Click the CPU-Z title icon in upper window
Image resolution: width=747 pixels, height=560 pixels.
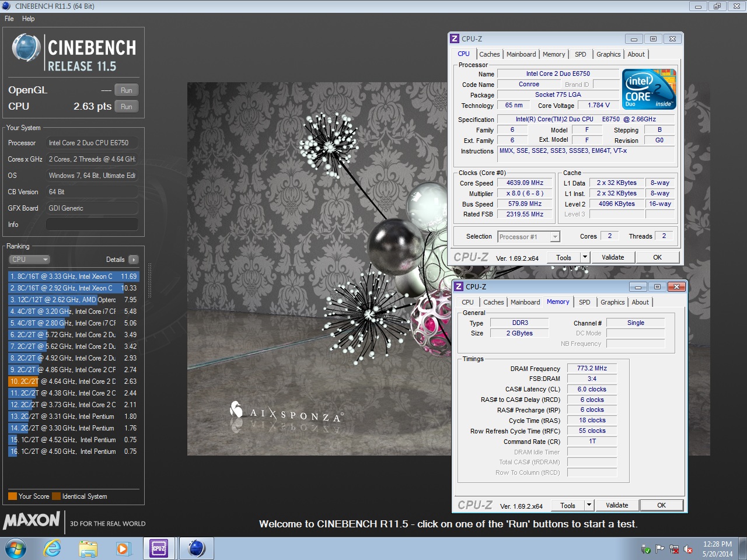pos(455,38)
